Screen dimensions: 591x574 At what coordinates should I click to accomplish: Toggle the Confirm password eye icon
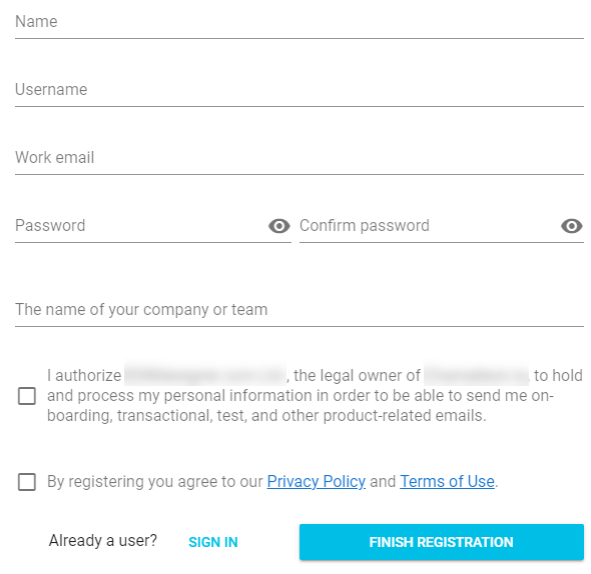tap(571, 226)
